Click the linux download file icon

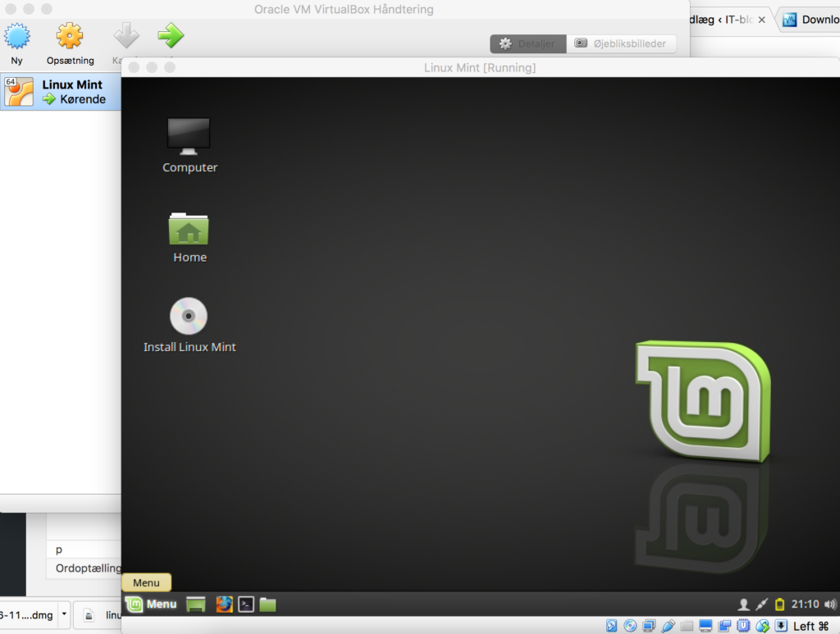(89, 615)
